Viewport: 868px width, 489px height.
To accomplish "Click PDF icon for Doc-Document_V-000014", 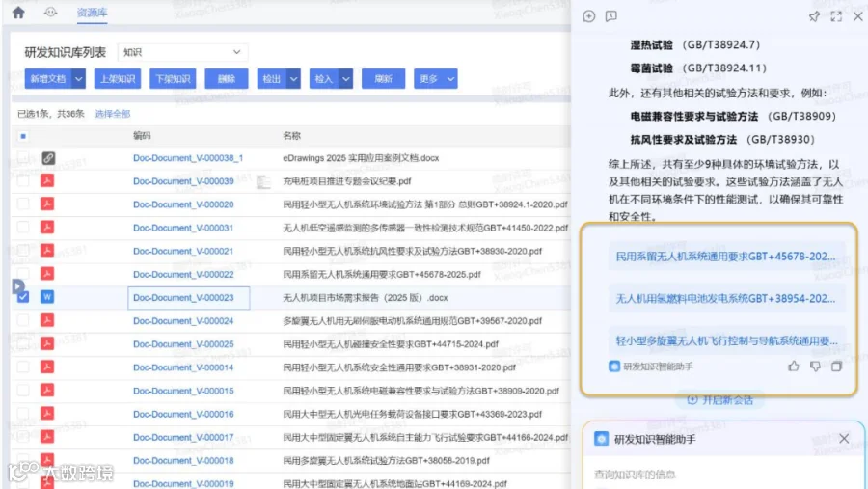I will (47, 367).
